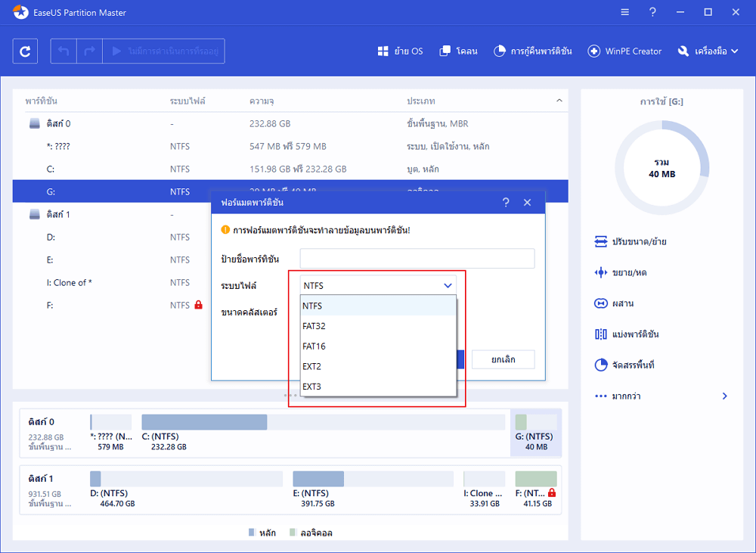Select ขยาย/หด extend/shrink action

pyautogui.click(x=621, y=272)
